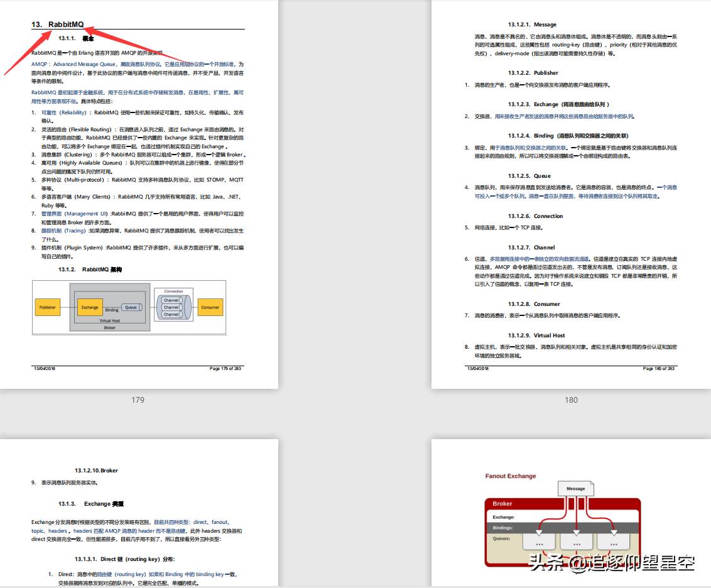Click the 'Connection' label above the channels
This screenshot has height=588, width=711.
(x=174, y=291)
